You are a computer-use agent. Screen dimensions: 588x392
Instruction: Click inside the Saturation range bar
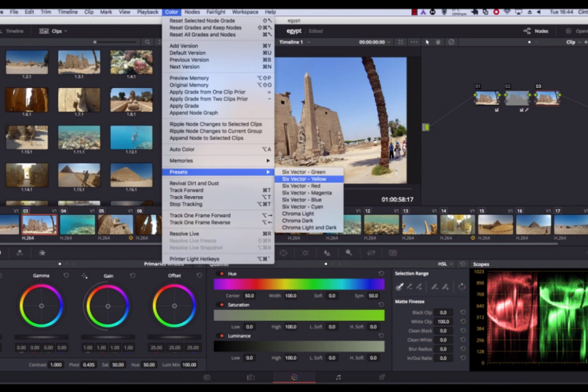point(299,315)
